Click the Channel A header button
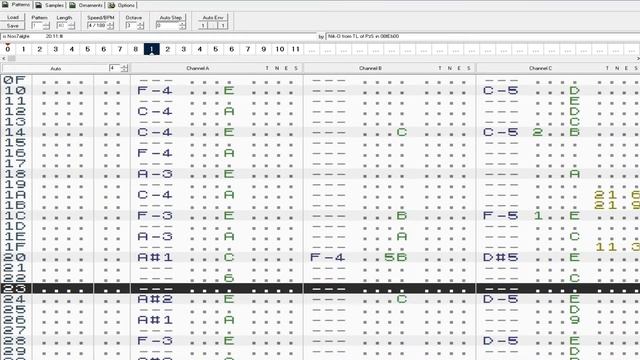640x360 pixels. coord(198,69)
